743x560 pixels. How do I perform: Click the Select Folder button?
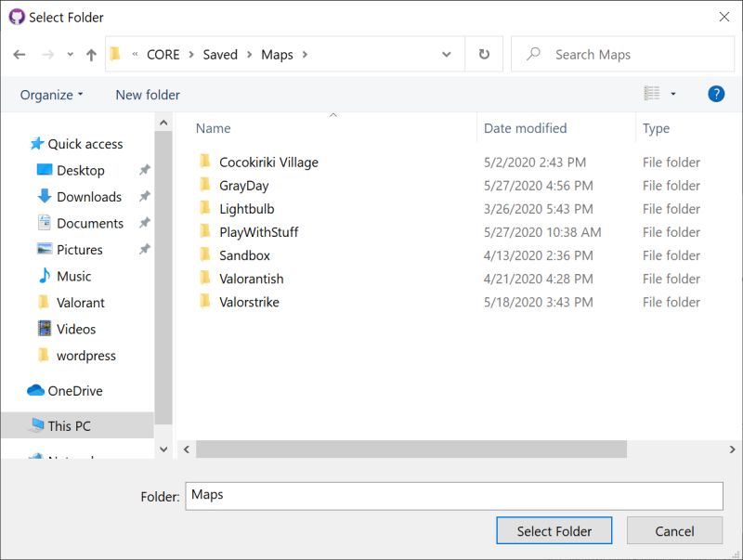554,530
